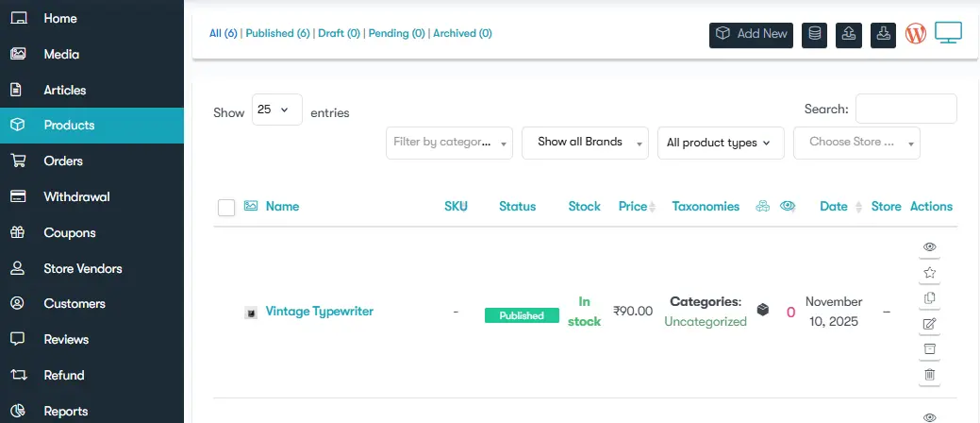Image resolution: width=980 pixels, height=423 pixels.
Task: Open the WordPress admin logo icon
Action: coord(915,34)
